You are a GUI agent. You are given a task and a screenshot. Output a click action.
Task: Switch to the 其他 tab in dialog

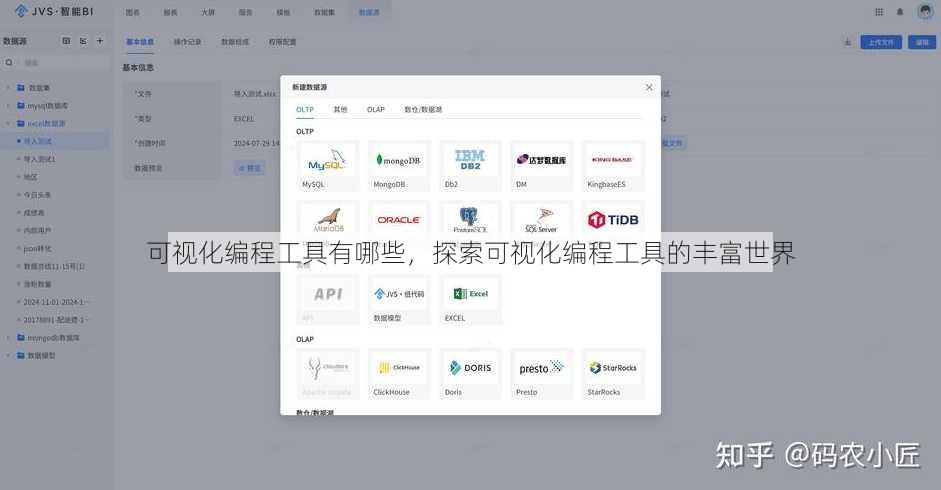(x=340, y=109)
